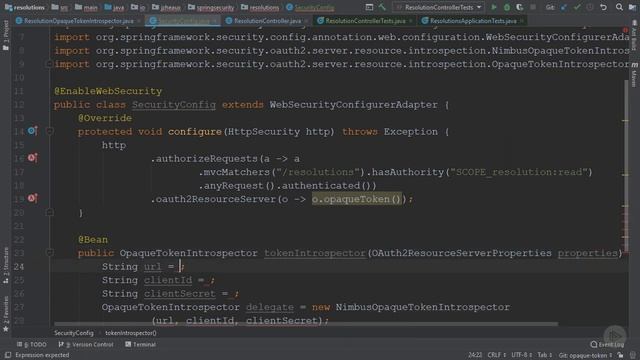Click the jzheaux package breadcrumb
The image size is (640, 360).
166,7
